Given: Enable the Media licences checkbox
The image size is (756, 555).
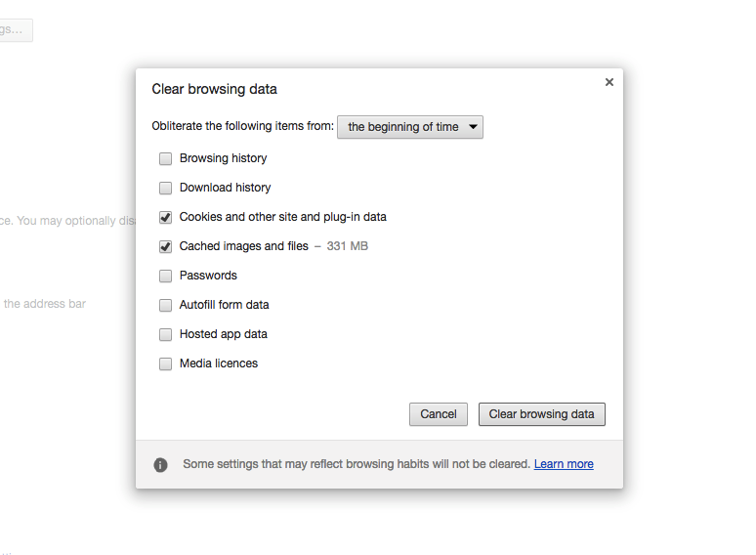Looking at the screenshot, I should 165,363.
